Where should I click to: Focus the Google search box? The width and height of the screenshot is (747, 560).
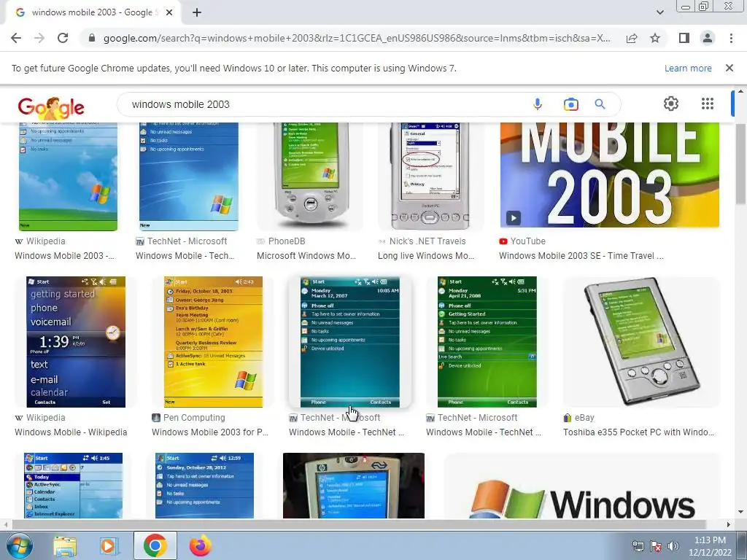pos(324,104)
